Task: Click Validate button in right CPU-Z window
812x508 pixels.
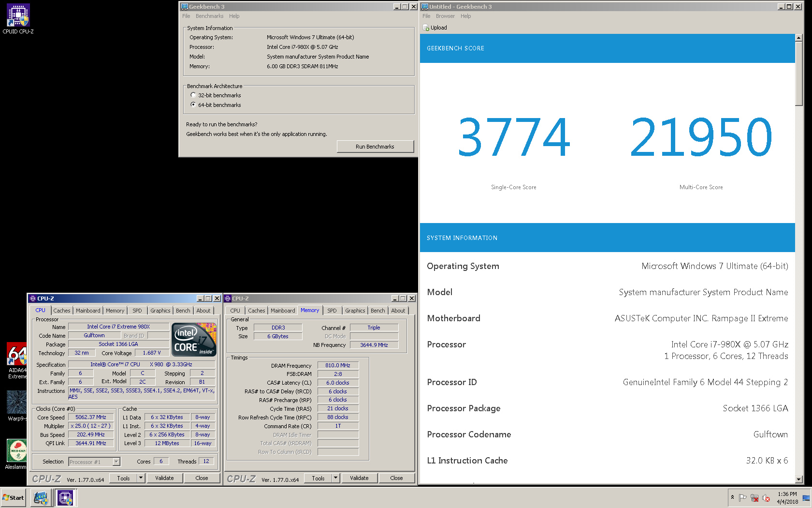Action: click(359, 478)
